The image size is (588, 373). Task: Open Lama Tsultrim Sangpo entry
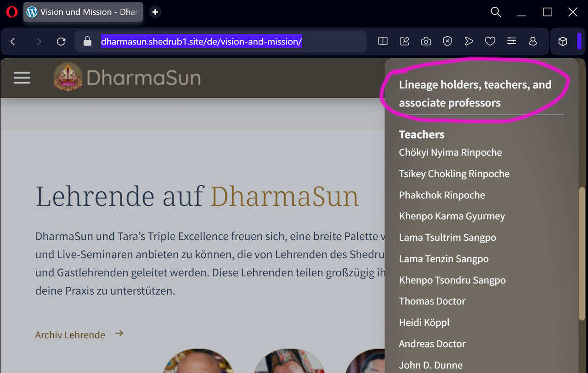[x=447, y=238]
